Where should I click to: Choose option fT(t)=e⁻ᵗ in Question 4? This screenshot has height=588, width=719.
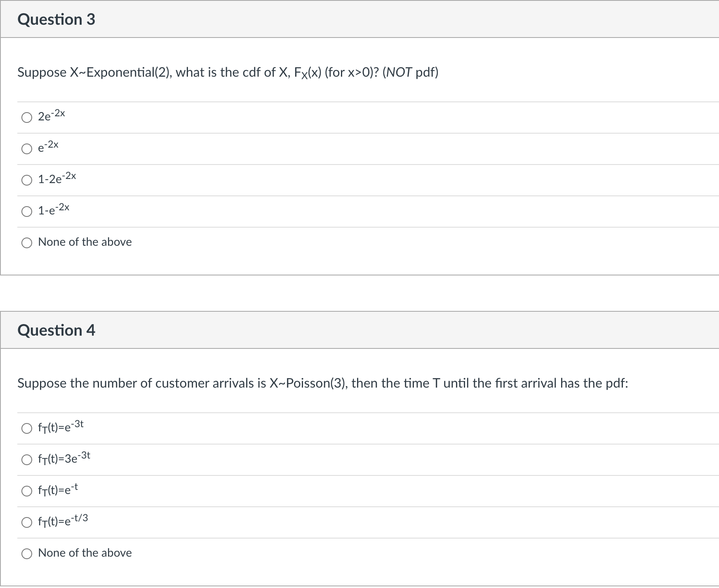(27, 491)
